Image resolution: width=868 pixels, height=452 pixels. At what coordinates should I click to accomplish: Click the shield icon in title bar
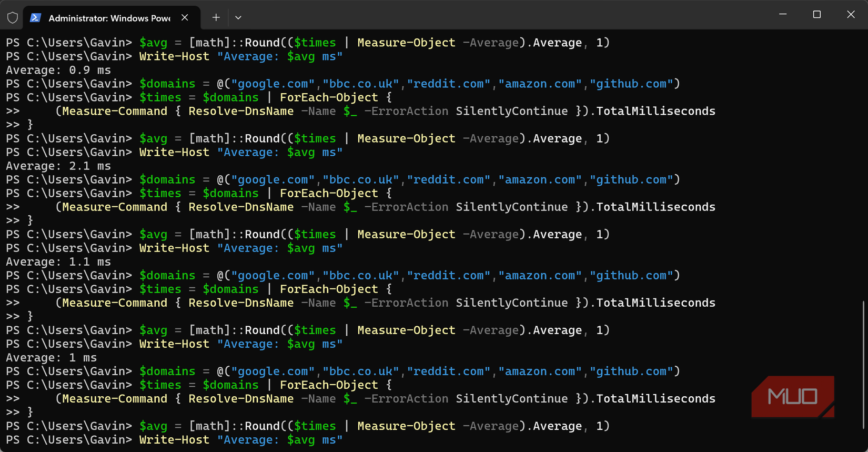coord(13,18)
